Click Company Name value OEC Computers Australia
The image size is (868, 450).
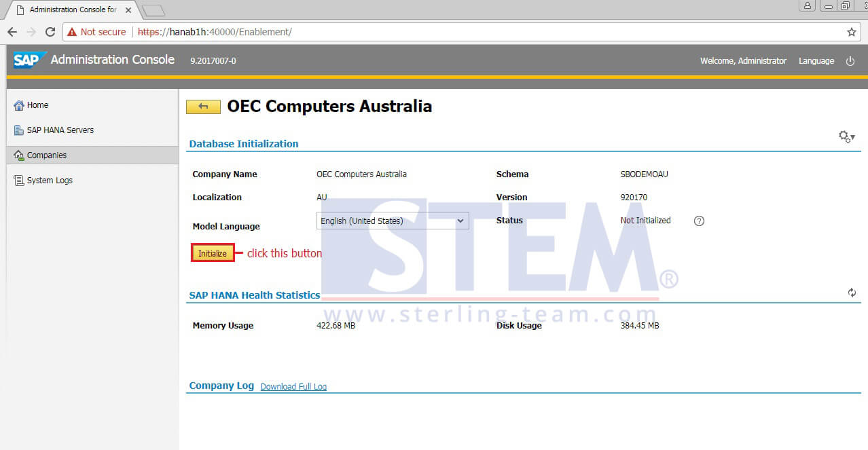tap(361, 174)
